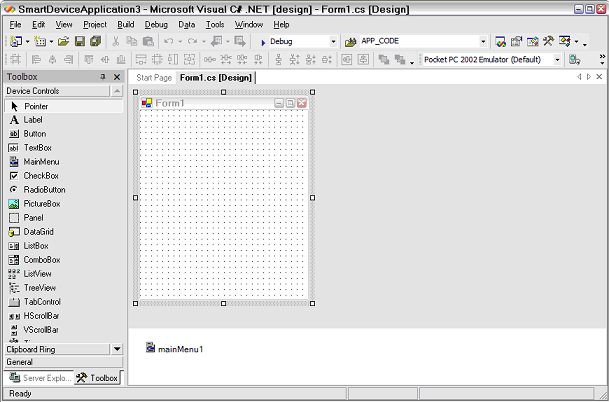This screenshot has width=609, height=402.
Task: Click the Navigate Forward icon
Action: click(x=240, y=41)
